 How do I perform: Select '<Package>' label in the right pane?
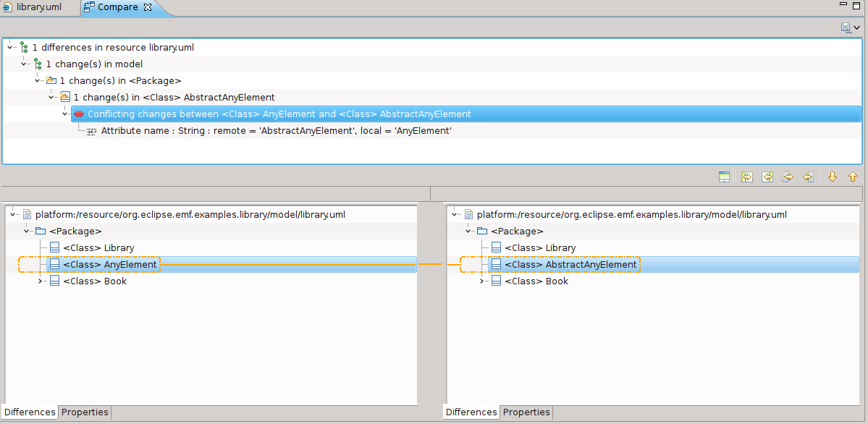click(517, 231)
